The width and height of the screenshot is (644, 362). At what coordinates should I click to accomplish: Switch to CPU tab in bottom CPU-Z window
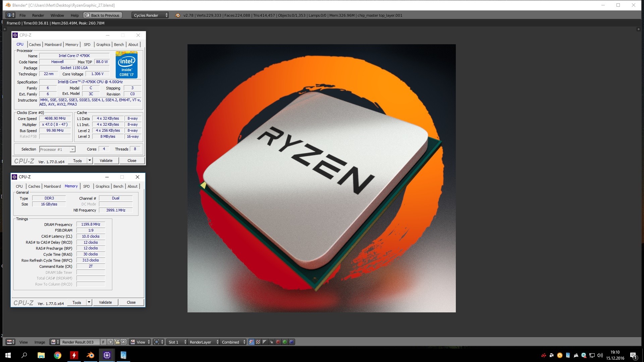tap(19, 186)
